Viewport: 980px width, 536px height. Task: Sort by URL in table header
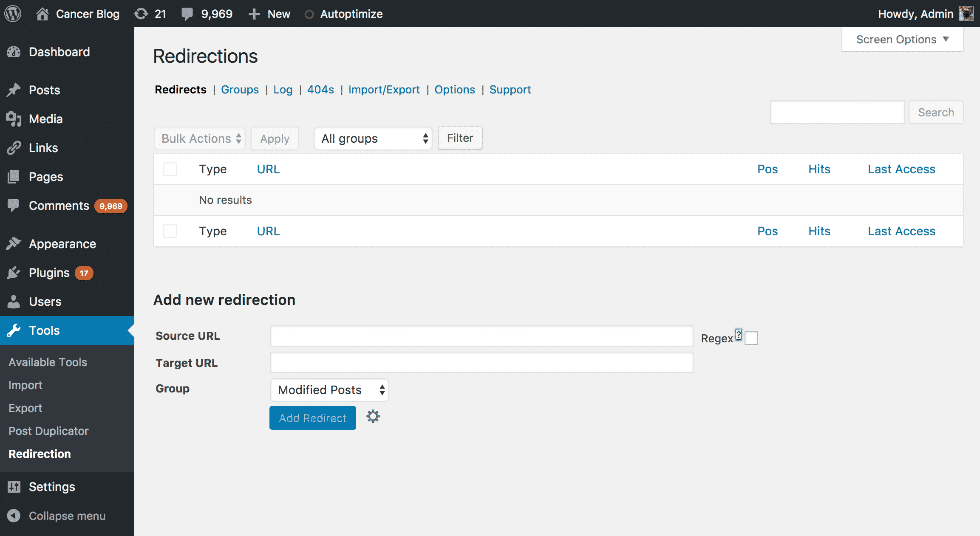(268, 169)
